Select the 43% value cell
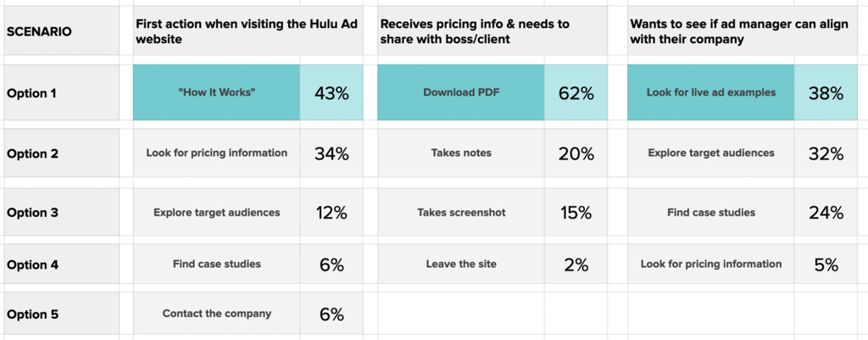This screenshot has height=340, width=868. coord(331,92)
